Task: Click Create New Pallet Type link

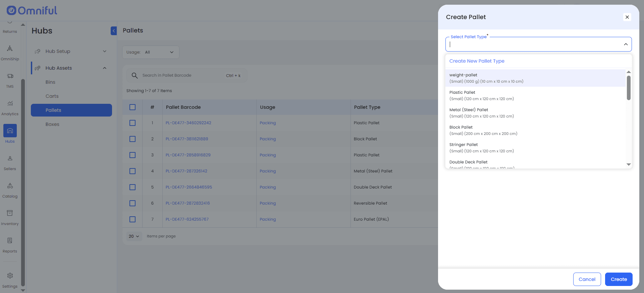Action: tap(477, 61)
